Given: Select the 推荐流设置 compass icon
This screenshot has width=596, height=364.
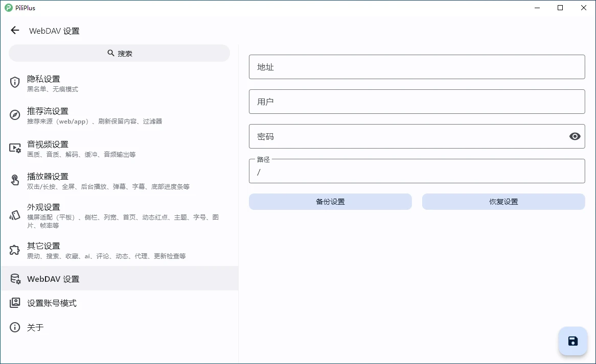Looking at the screenshot, I should coord(15,114).
